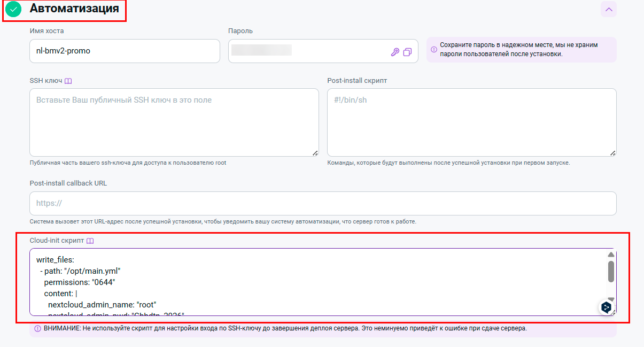Viewport: 644px width, 347px height.
Task: Click into the Post-install скрипт text area
Action: point(470,122)
